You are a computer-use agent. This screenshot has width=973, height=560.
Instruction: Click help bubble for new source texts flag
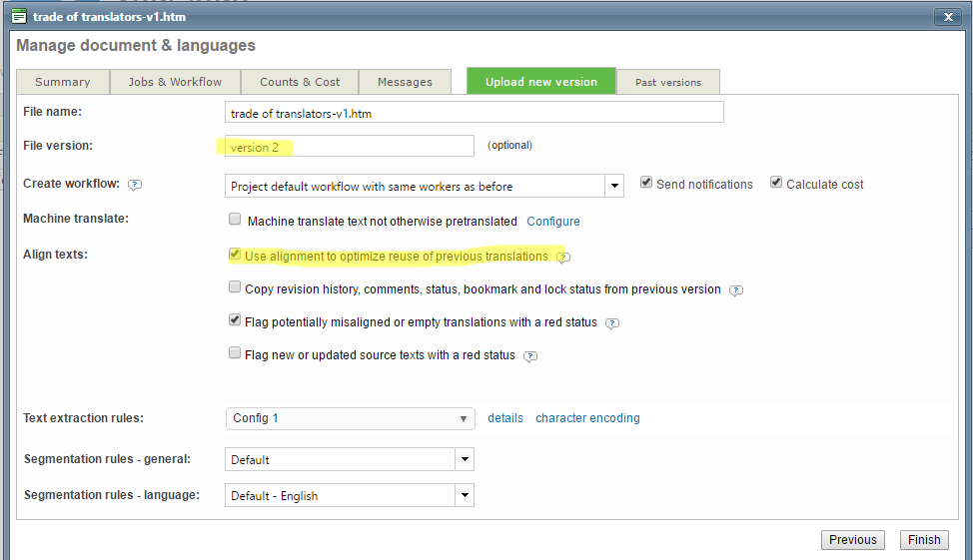point(530,356)
